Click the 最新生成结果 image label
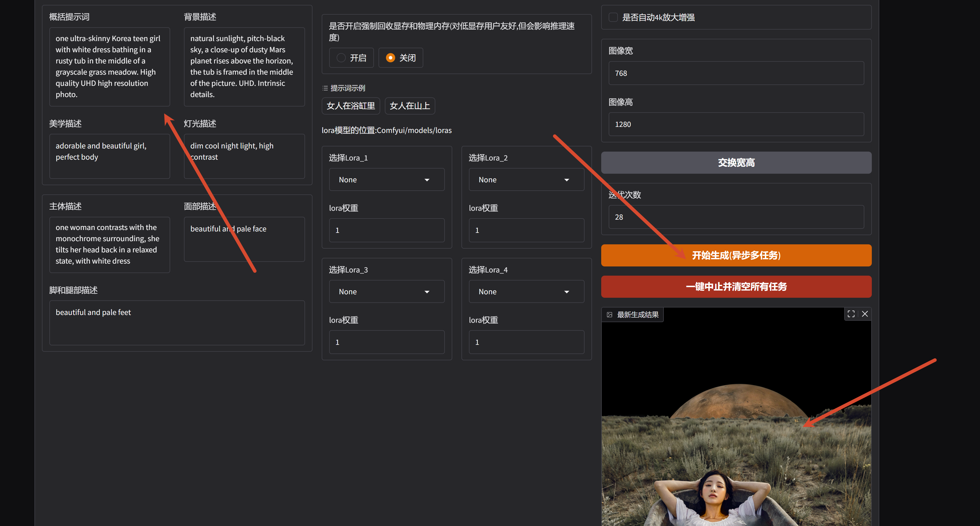 click(x=633, y=315)
